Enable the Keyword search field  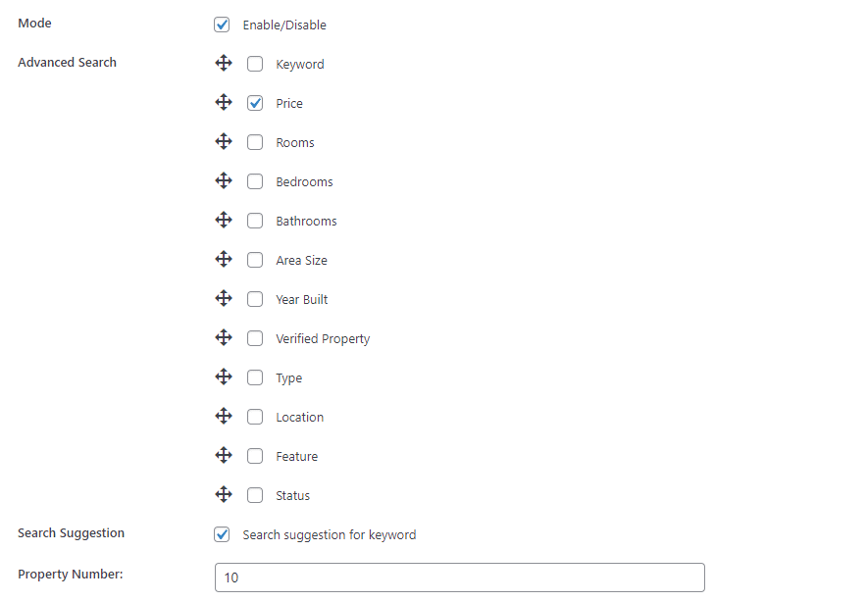tap(255, 63)
